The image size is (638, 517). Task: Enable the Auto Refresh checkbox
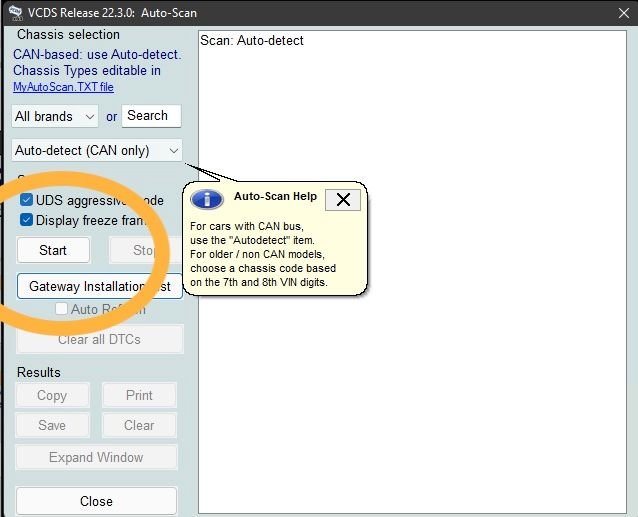[x=62, y=309]
